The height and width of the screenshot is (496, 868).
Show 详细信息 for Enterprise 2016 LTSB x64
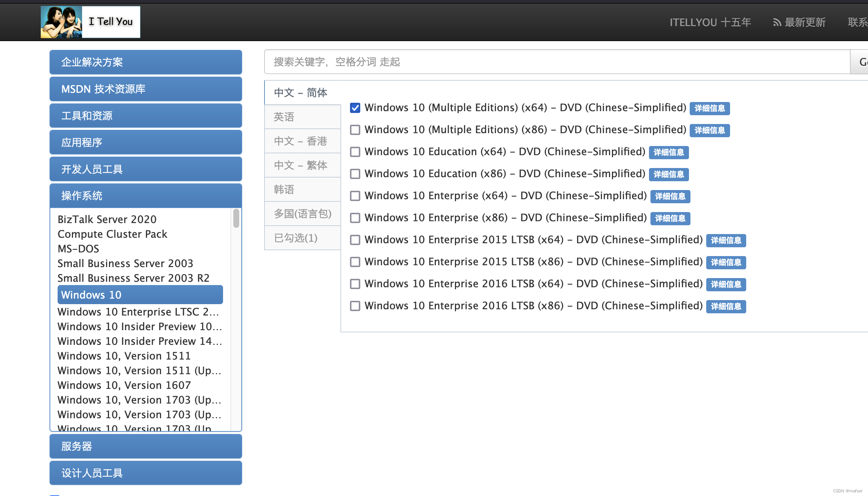(726, 284)
